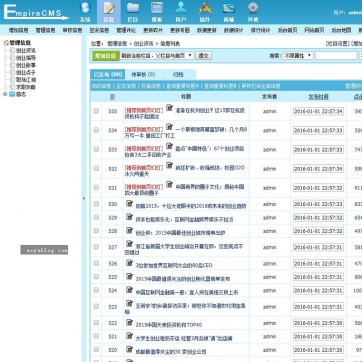
Task: Tick the checkbox for row ID 532
Action: click(96, 168)
